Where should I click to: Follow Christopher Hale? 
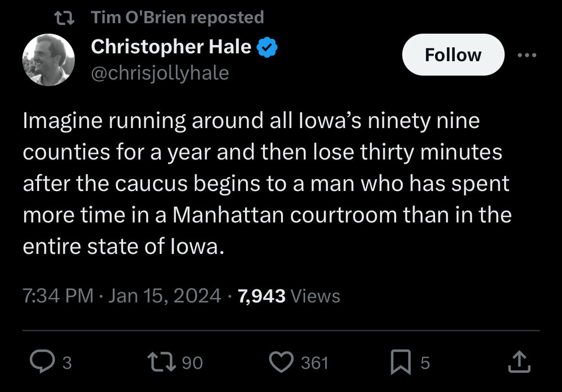point(453,55)
